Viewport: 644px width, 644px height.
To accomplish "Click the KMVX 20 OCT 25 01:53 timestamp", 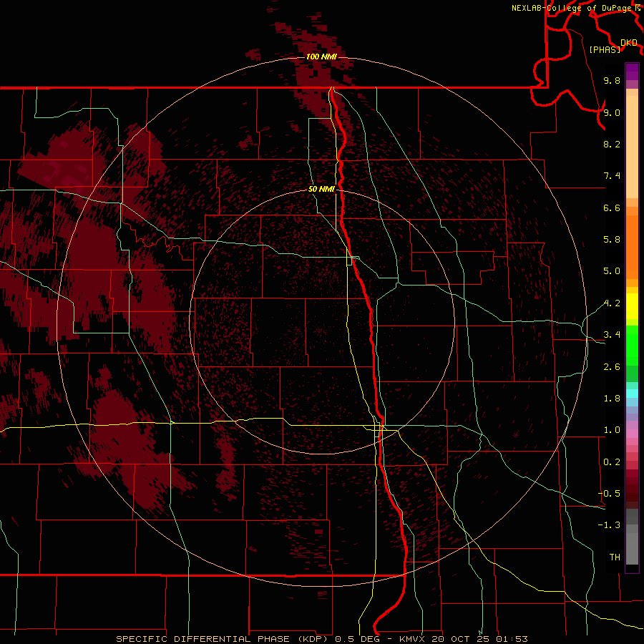I will 463,639.
